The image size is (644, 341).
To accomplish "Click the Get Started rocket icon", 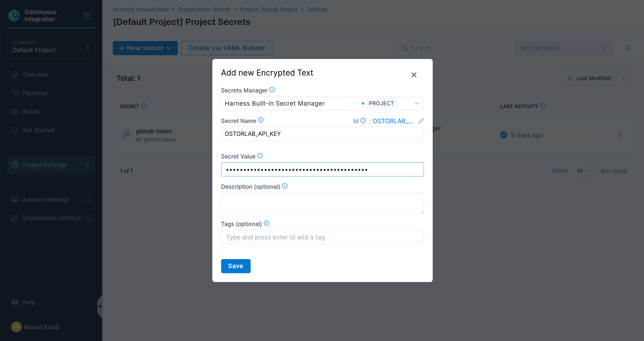I will [15, 130].
